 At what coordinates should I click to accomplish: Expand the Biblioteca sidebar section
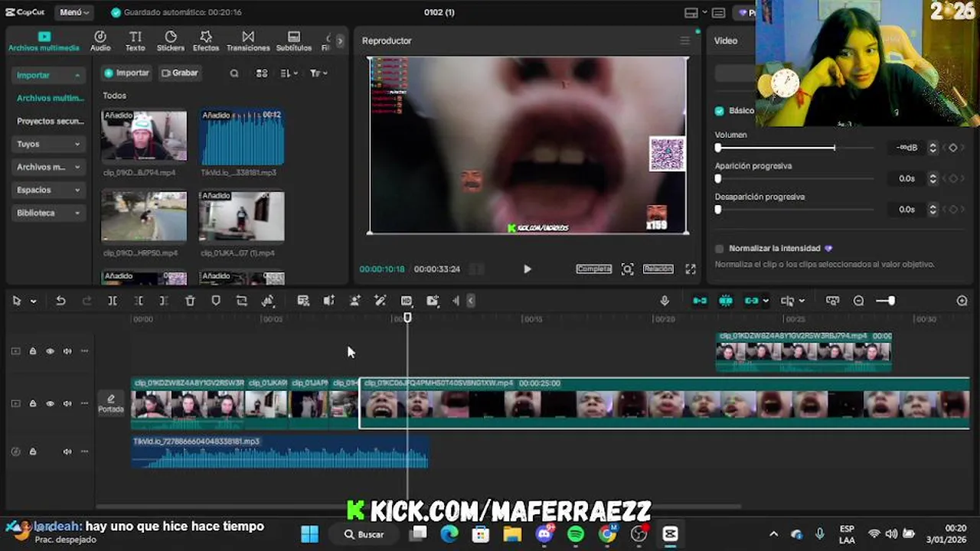pyautogui.click(x=48, y=213)
